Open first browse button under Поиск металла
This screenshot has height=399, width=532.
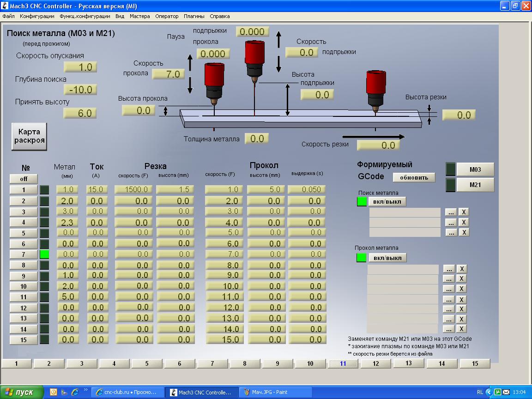(x=451, y=212)
